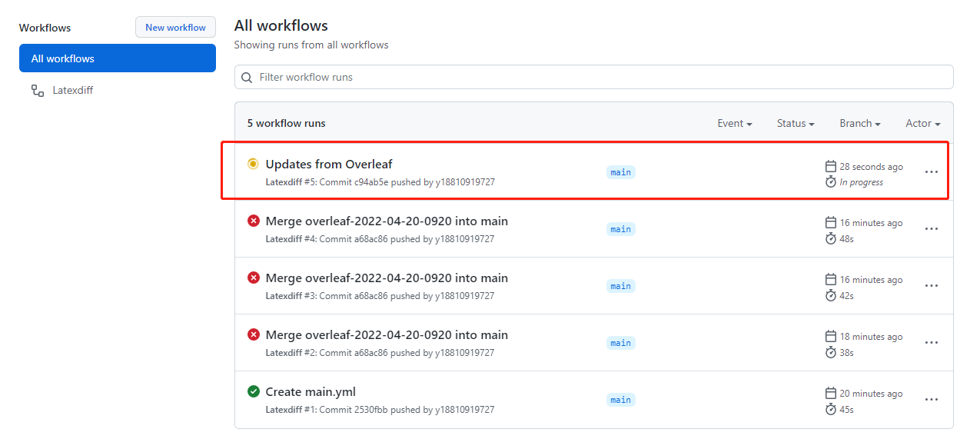Click main branch label on Latexdiff #5
The height and width of the screenshot is (439, 980).
[x=620, y=172]
